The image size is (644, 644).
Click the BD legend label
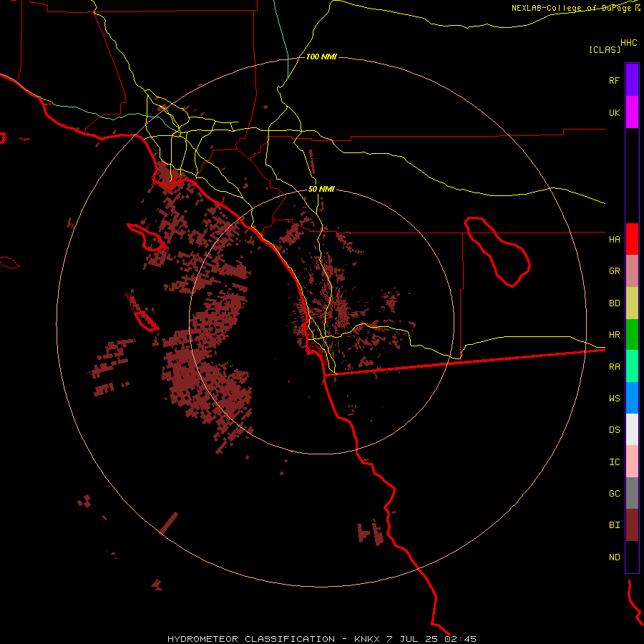coord(614,303)
